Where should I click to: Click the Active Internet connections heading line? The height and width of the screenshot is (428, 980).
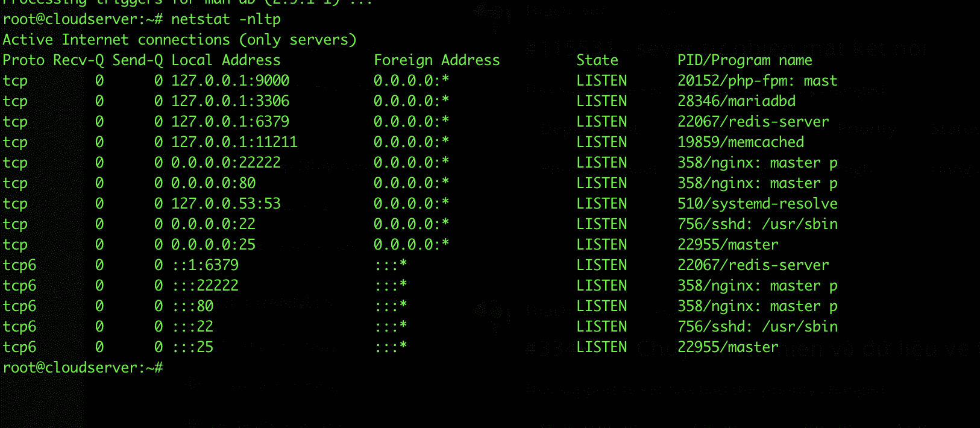pyautogui.click(x=179, y=40)
